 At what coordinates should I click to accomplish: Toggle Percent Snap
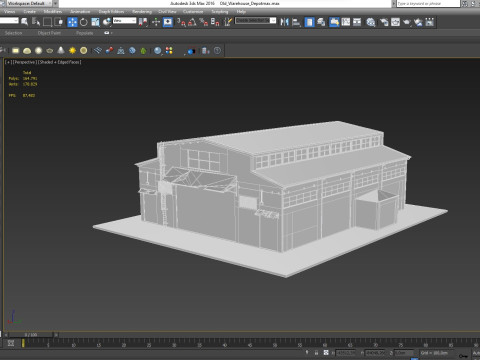click(x=204, y=22)
